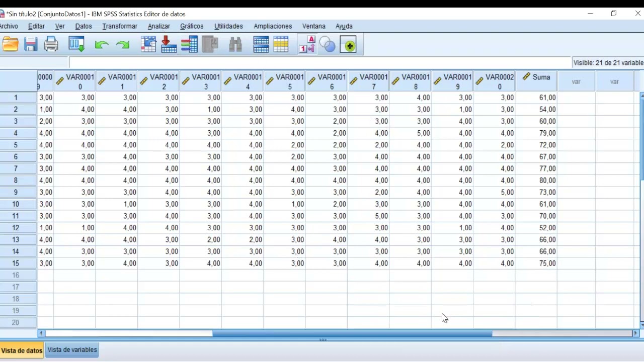Open the Datos menu
Image resolution: width=644 pixels, height=362 pixels.
(84, 26)
